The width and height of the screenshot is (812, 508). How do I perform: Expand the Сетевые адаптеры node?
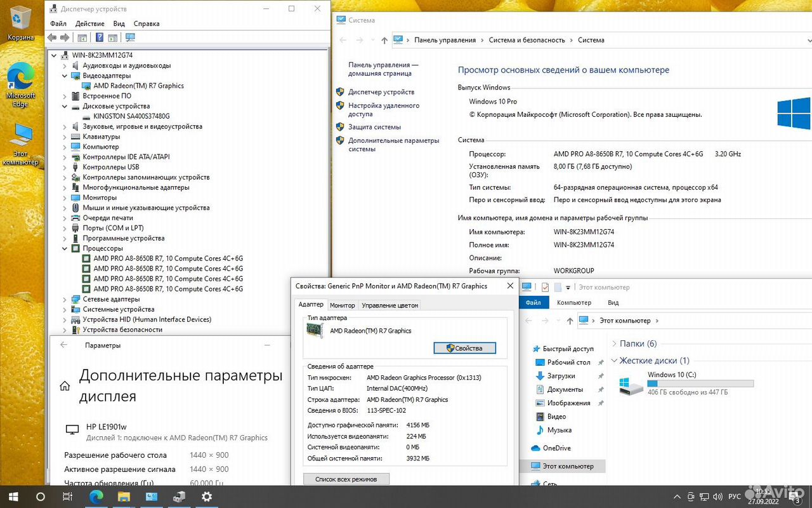[65, 299]
